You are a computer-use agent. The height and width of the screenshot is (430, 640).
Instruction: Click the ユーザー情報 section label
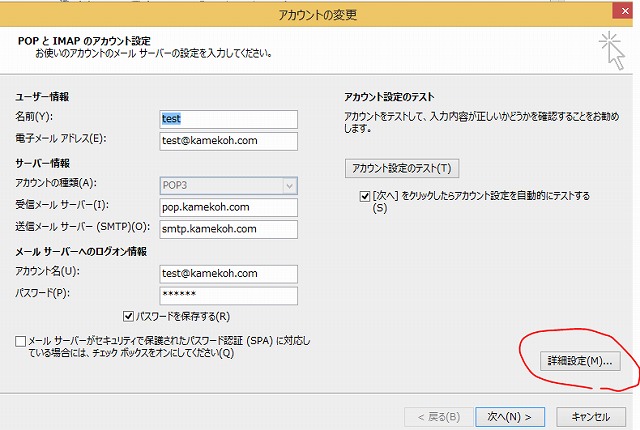[x=42, y=97]
